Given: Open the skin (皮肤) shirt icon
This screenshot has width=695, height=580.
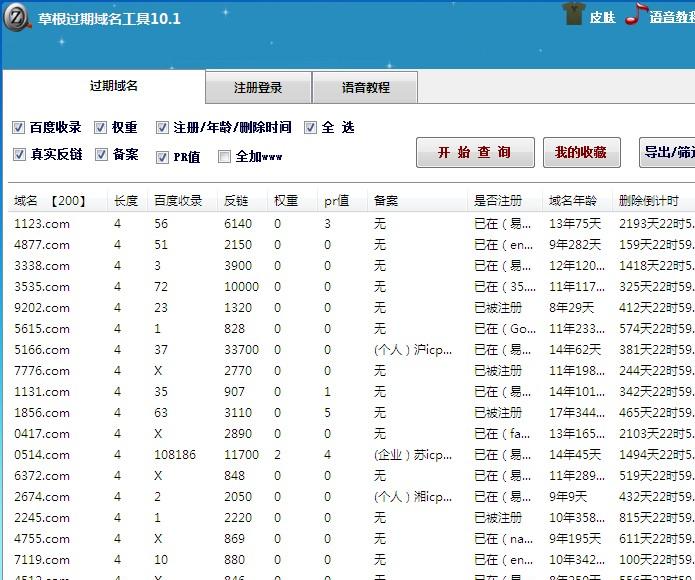Looking at the screenshot, I should point(572,15).
